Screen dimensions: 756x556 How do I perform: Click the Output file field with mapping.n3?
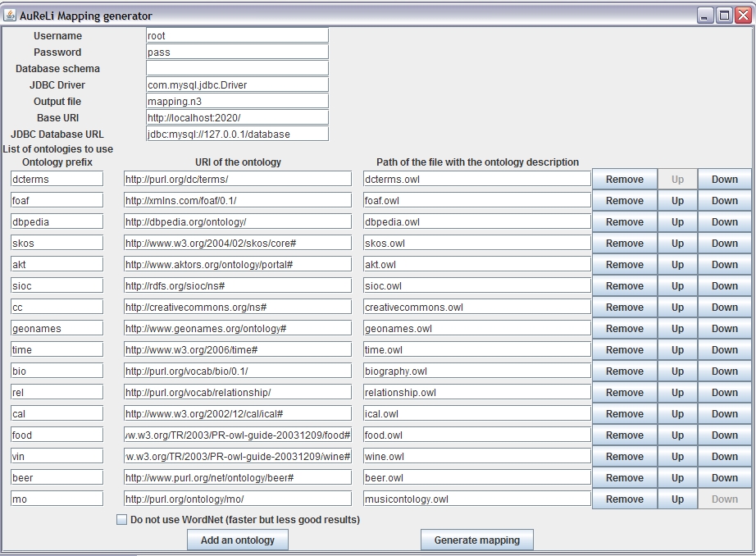pyautogui.click(x=237, y=102)
